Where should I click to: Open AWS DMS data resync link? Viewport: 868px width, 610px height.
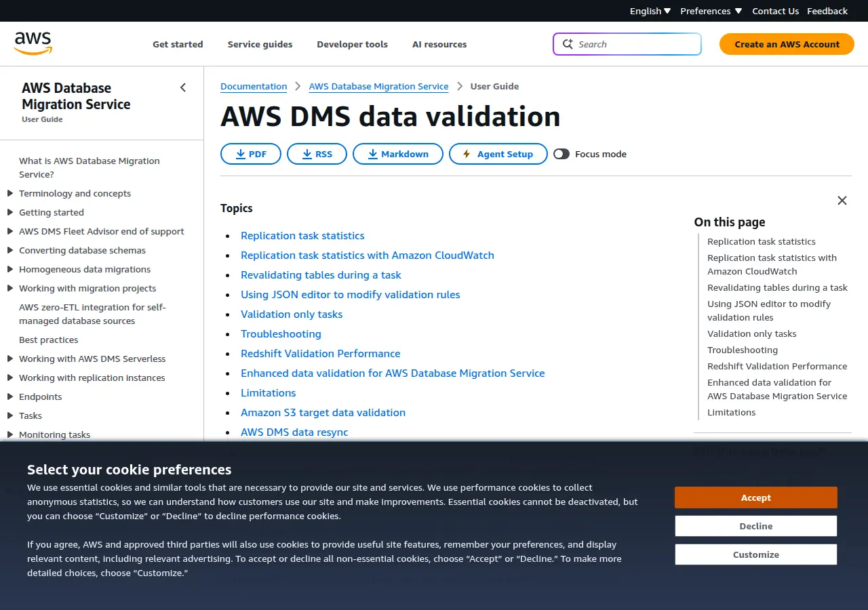click(x=294, y=432)
